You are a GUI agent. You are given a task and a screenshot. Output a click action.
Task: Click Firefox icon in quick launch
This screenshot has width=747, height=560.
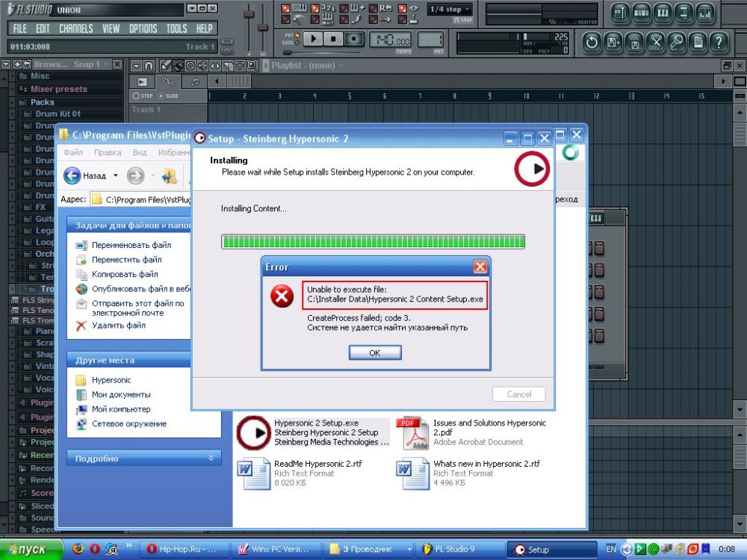(x=78, y=549)
